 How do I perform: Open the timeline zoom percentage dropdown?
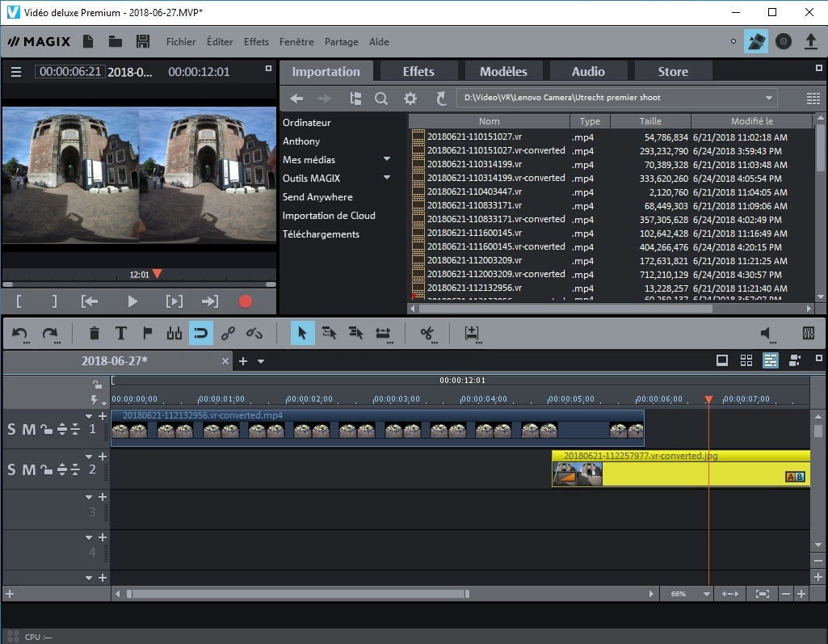707,594
